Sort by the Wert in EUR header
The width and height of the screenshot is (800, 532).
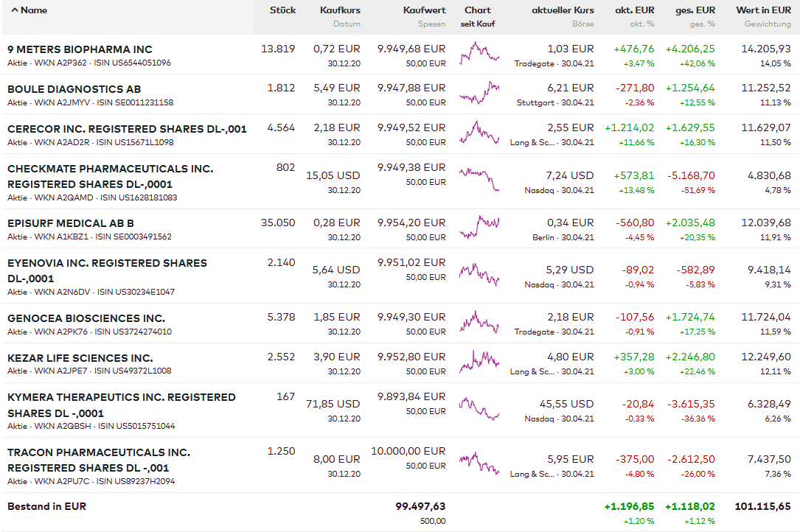point(763,10)
